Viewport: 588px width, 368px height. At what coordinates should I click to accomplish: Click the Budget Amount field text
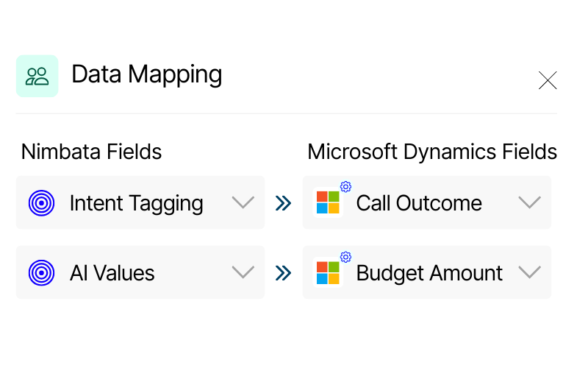tap(429, 273)
